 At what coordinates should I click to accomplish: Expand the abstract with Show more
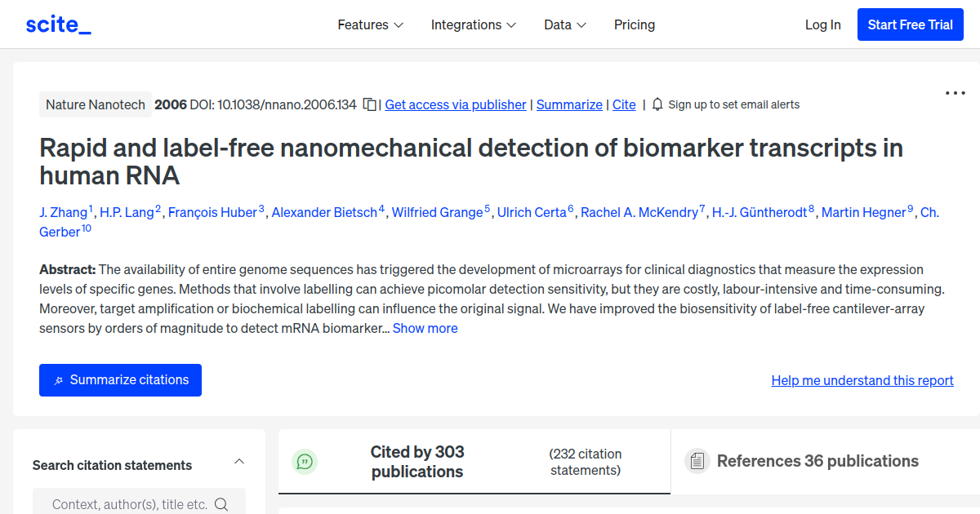pyautogui.click(x=425, y=328)
